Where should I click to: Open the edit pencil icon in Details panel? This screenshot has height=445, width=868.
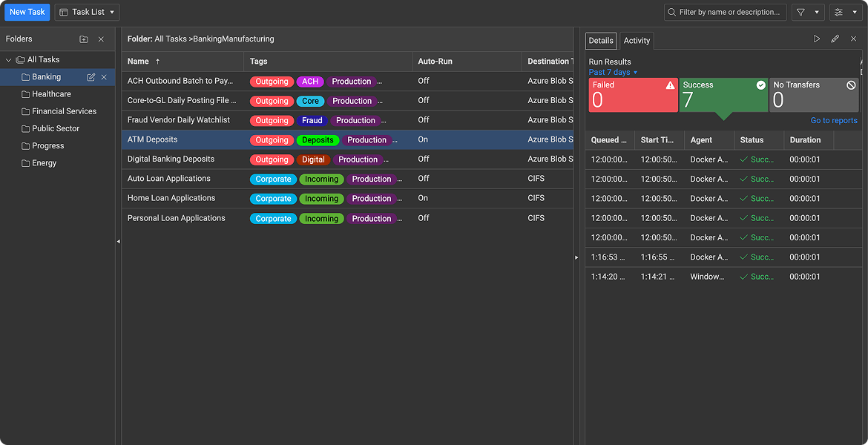pos(835,39)
